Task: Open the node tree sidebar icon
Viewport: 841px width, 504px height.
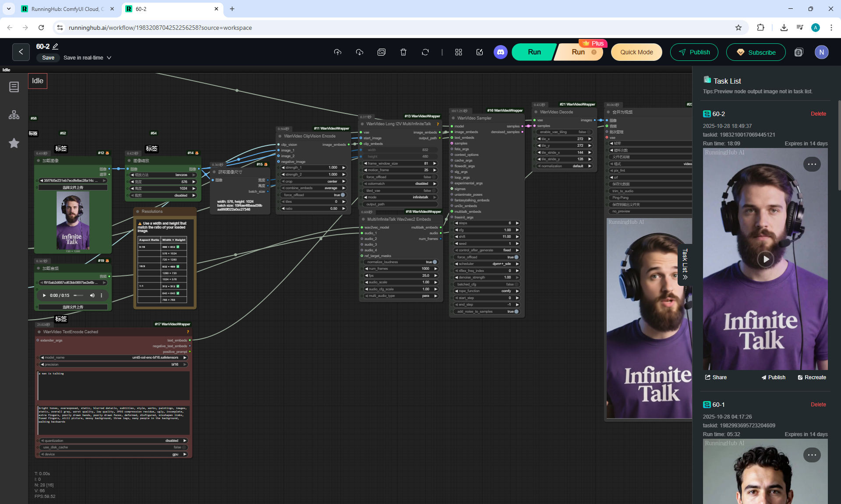Action: pos(14,115)
